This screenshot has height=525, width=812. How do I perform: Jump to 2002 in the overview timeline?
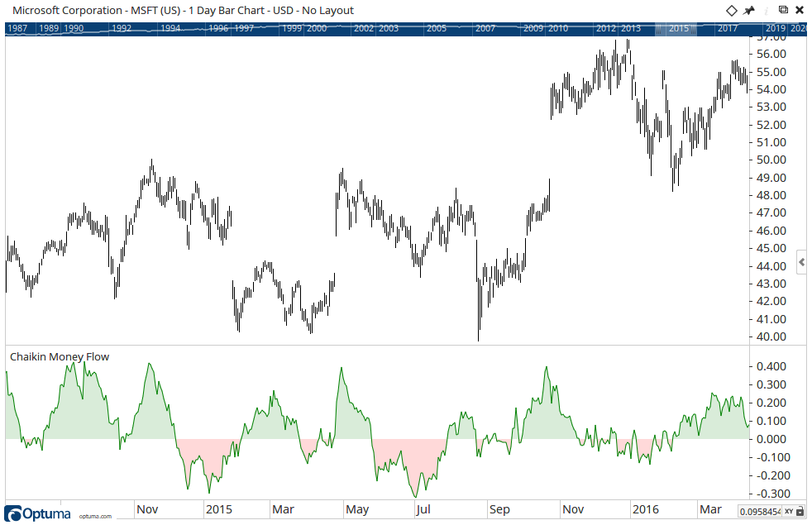pos(364,28)
